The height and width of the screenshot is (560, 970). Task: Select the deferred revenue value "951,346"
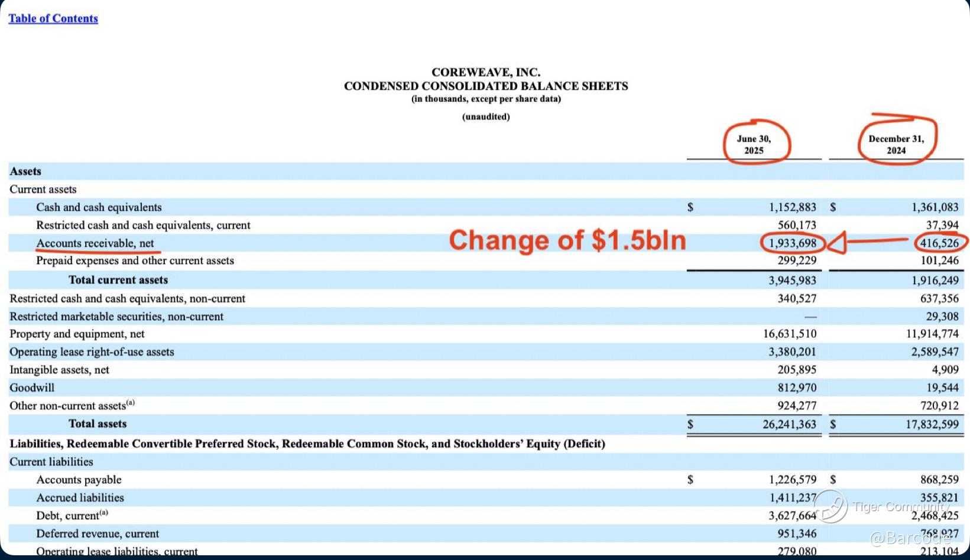pyautogui.click(x=797, y=534)
